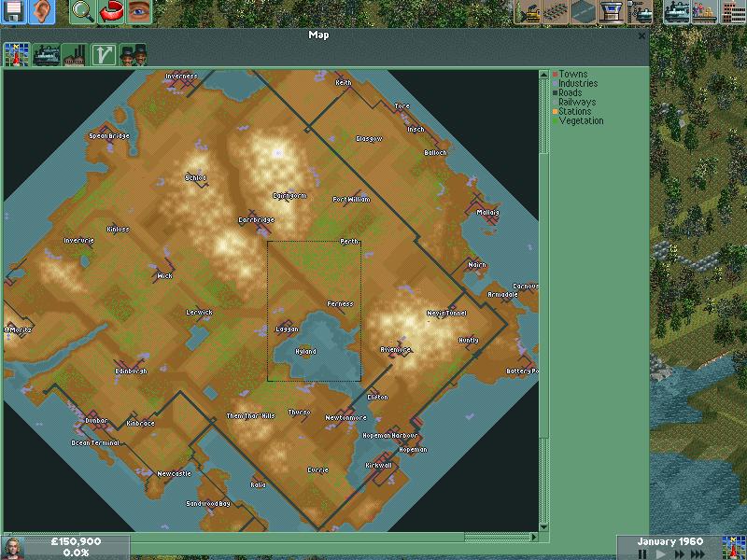Click the Hopeman Harbour label on the map
This screenshot has height=560, width=747.
click(x=389, y=436)
